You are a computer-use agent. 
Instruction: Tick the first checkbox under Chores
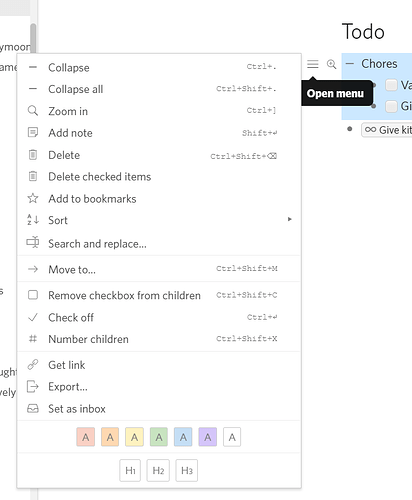(391, 85)
